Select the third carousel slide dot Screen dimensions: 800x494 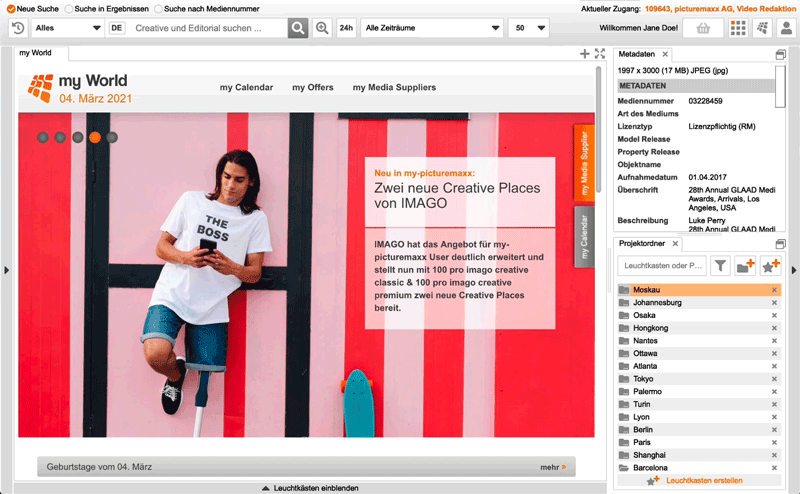click(x=78, y=137)
